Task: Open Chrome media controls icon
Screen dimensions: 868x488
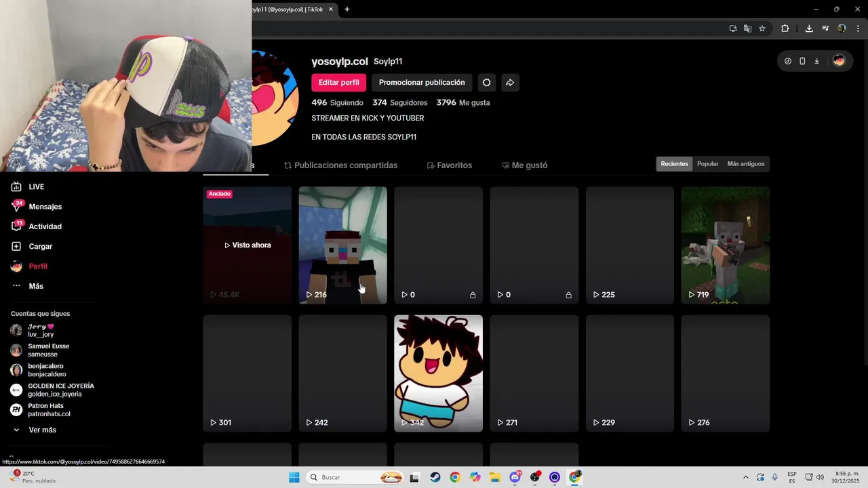Action: tap(825, 28)
